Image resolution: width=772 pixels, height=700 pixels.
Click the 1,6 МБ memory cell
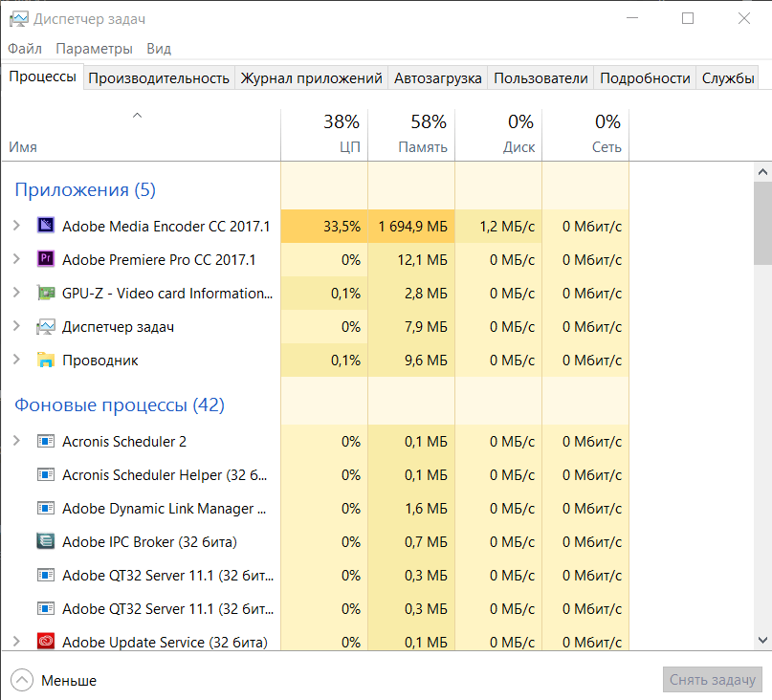(411, 508)
